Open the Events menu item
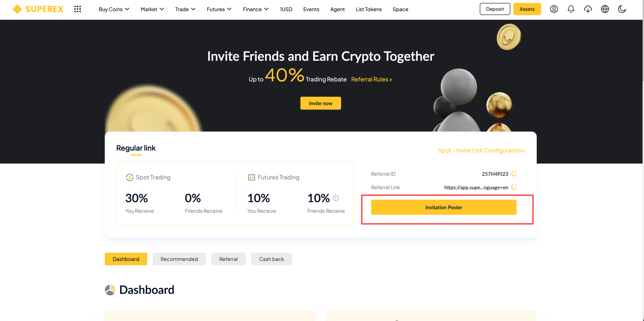 (x=311, y=9)
